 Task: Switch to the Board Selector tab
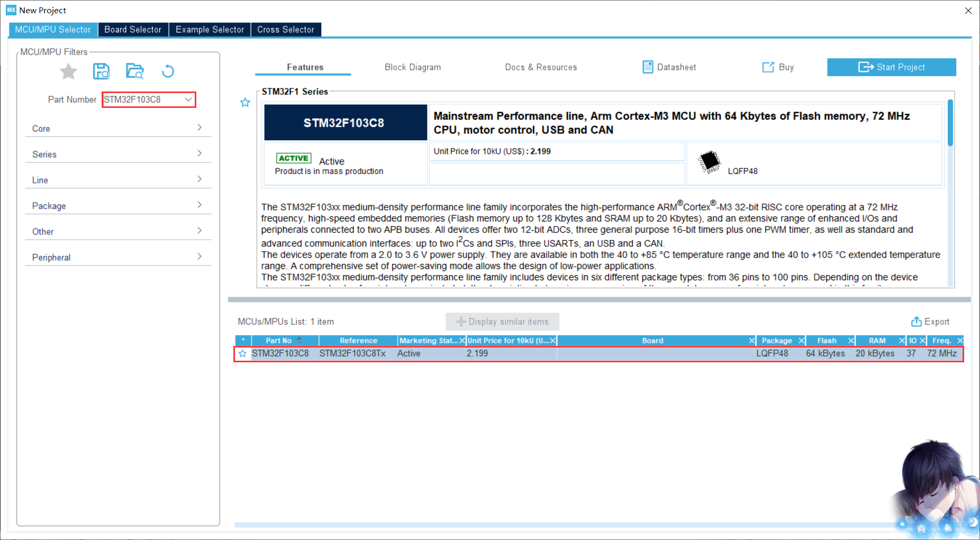pyautogui.click(x=133, y=30)
